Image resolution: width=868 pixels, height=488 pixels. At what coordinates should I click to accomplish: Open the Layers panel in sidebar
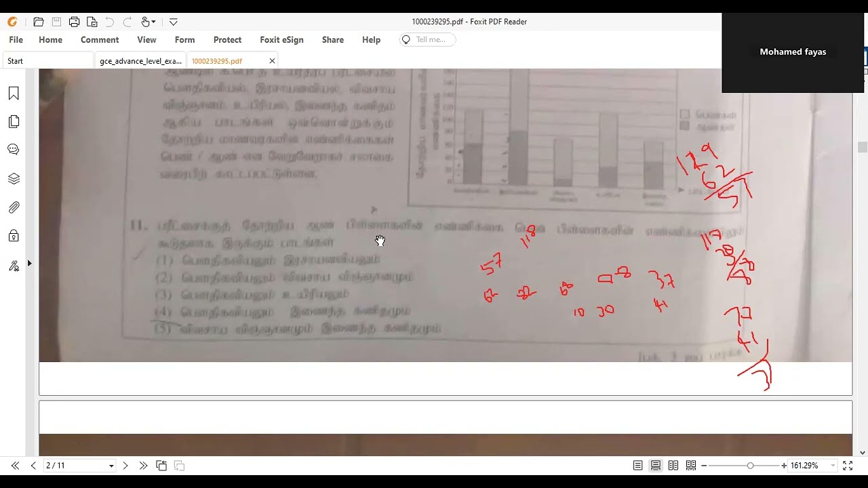(14, 179)
